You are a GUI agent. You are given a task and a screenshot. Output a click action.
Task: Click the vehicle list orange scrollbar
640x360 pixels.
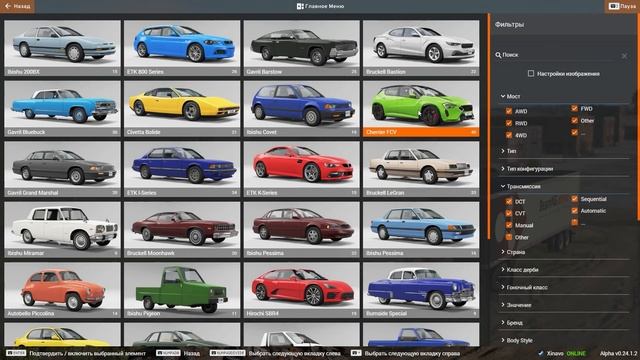489,127
